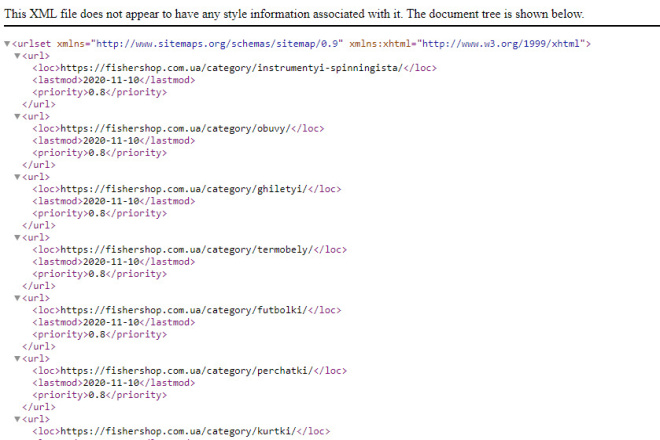Click priority 0.8 under futbolki entry
660x440 pixels.
click(97, 335)
